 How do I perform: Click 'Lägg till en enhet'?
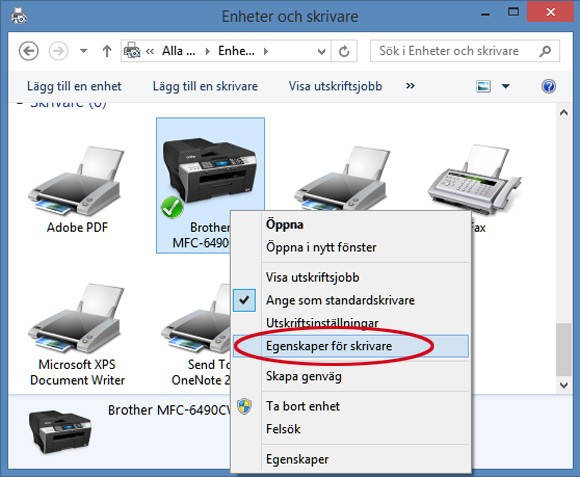tap(74, 86)
